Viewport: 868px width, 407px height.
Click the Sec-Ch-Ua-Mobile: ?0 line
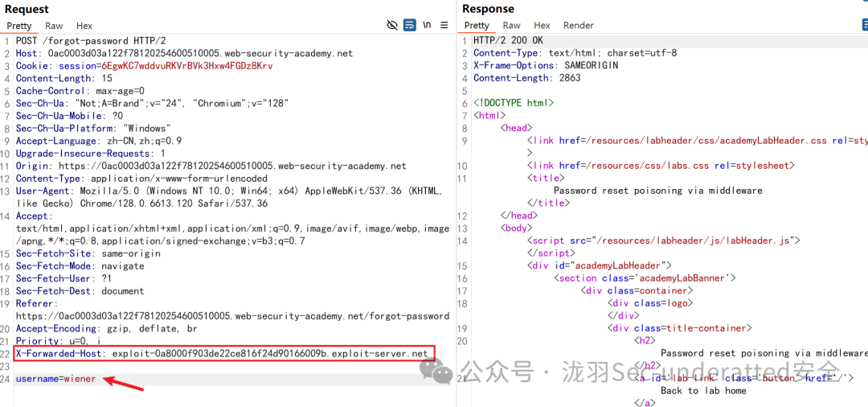click(69, 116)
